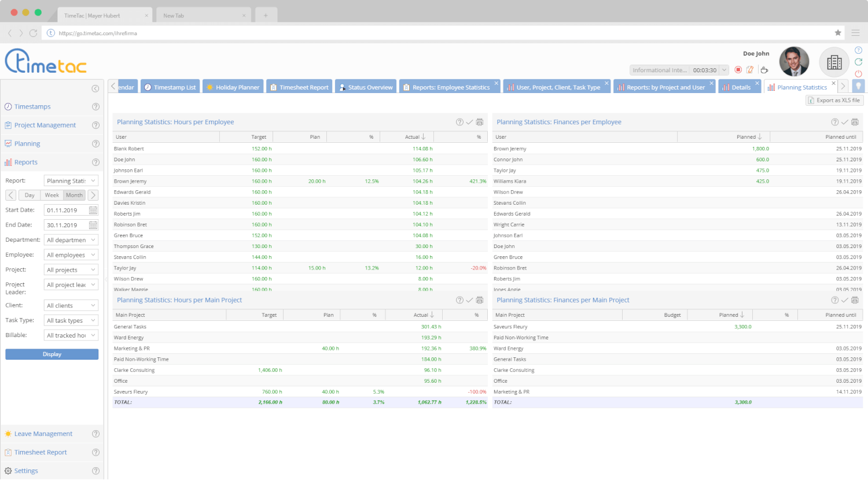Viewport: 868px width, 488px height.
Task: Go to the next period arrow
Action: click(93, 195)
